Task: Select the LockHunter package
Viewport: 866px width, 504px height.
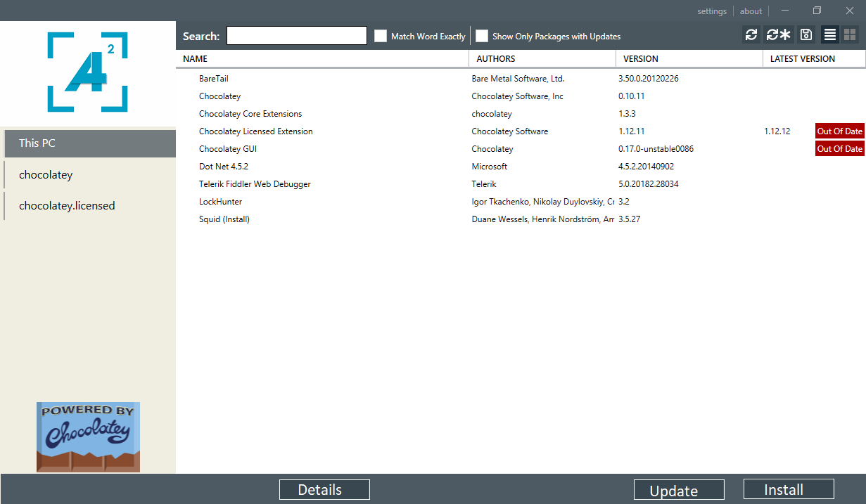Action: click(220, 202)
